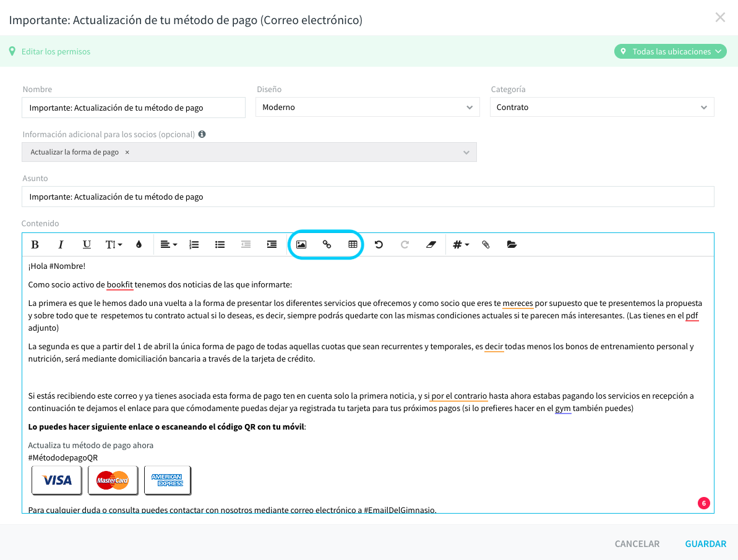Screen dimensions: 738x560
Task: Insert a numbered list
Action: point(194,245)
